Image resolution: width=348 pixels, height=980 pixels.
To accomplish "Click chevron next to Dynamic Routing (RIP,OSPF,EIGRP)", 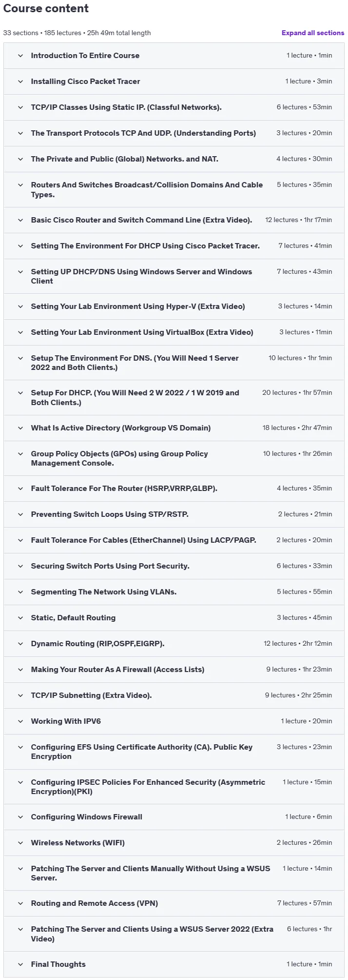I will (20, 644).
